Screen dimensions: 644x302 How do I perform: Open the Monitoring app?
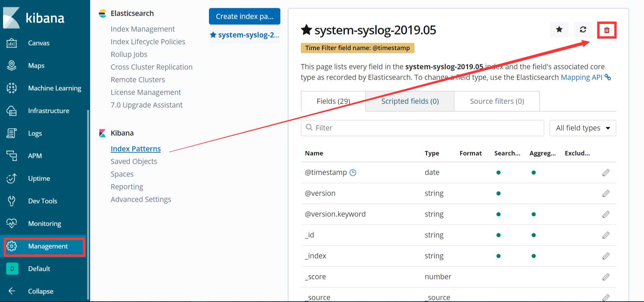(45, 224)
